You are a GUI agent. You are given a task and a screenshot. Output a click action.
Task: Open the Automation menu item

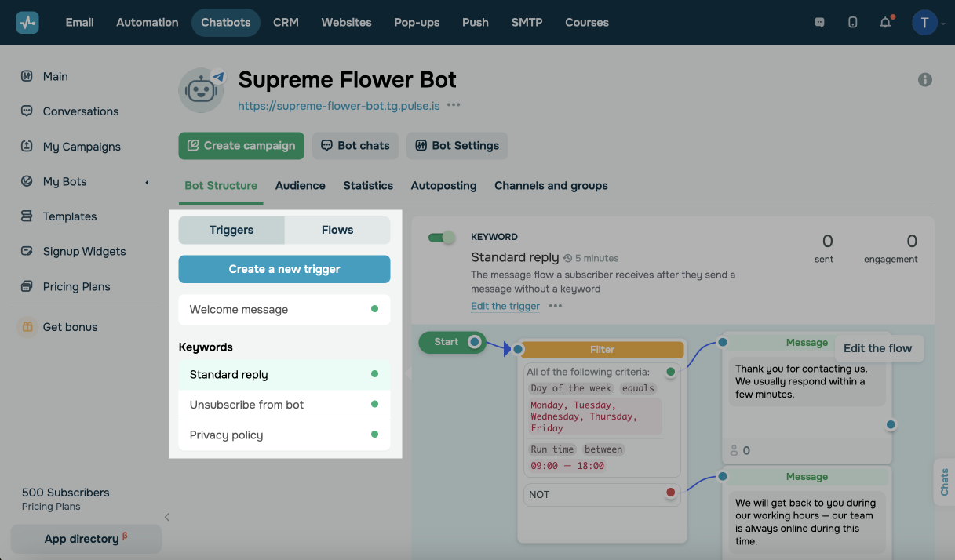[147, 23]
